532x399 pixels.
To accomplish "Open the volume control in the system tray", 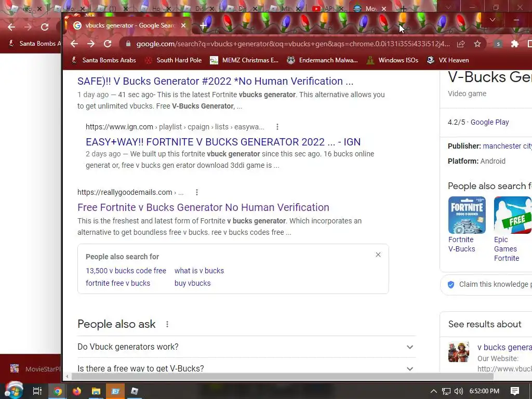I will pos(459,391).
